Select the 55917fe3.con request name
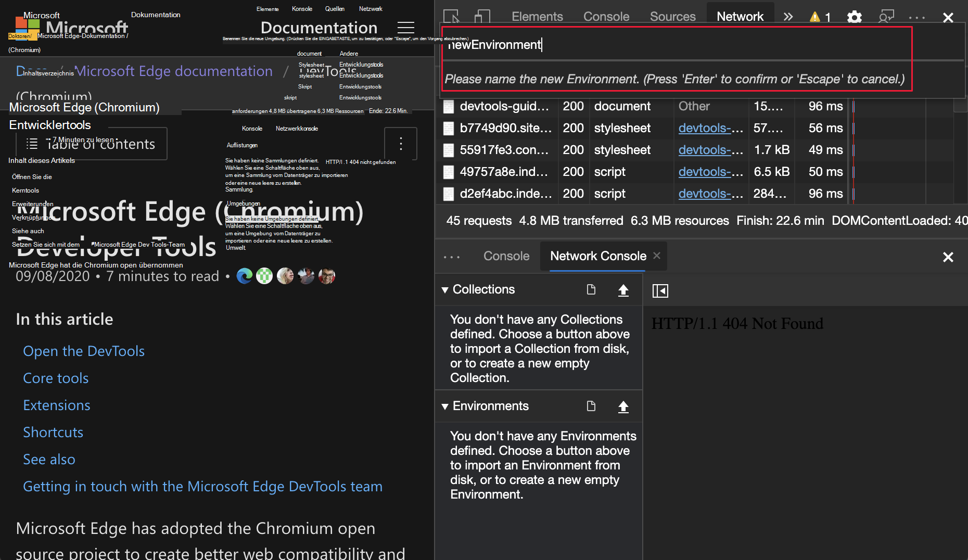 pyautogui.click(x=504, y=150)
